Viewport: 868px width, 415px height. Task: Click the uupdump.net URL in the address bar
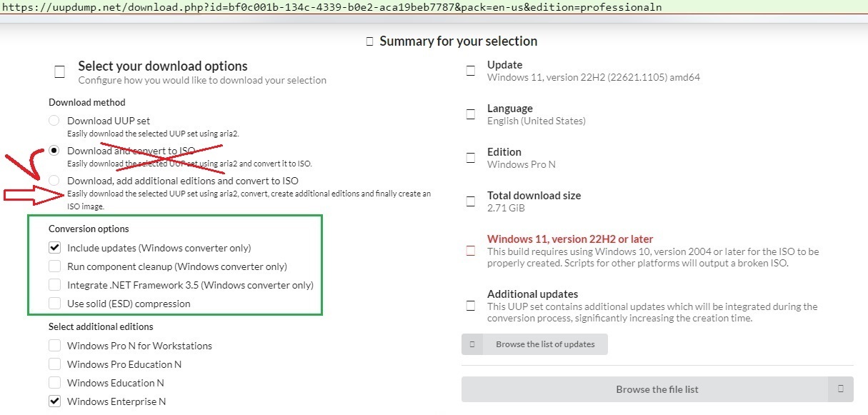331,7
